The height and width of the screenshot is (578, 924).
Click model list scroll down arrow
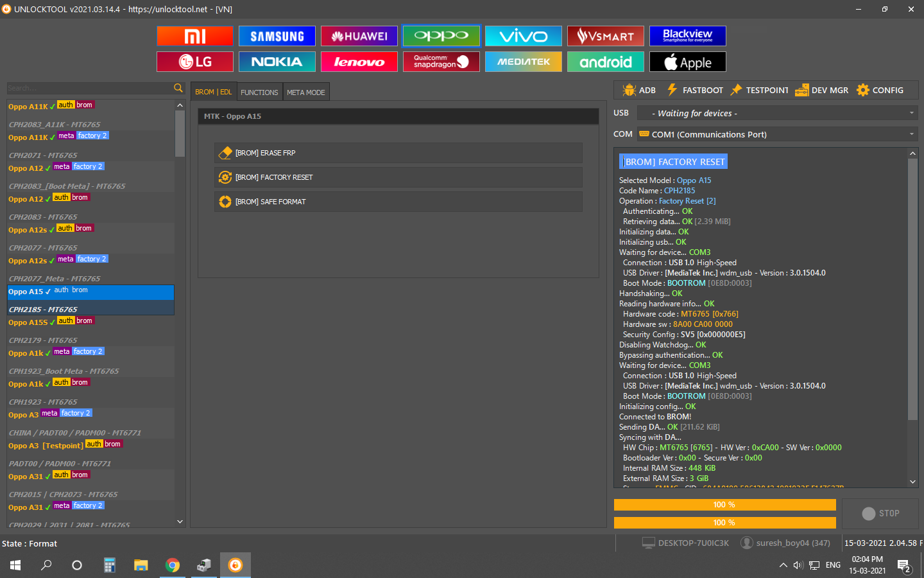coord(180,521)
